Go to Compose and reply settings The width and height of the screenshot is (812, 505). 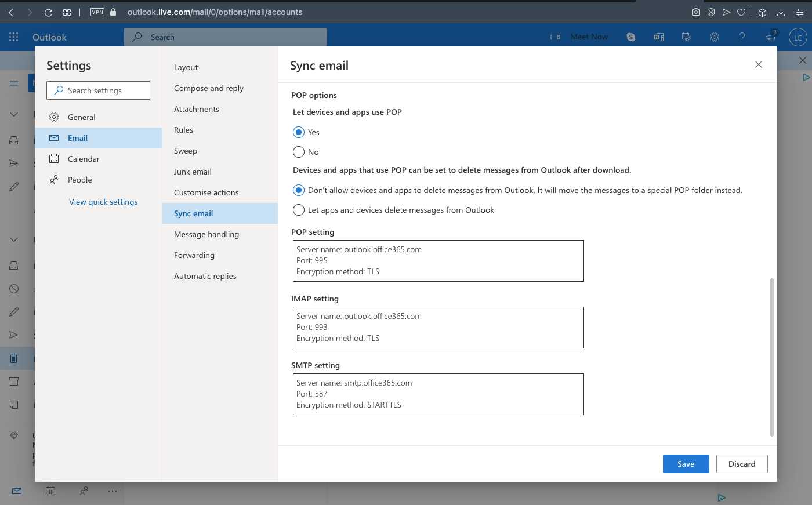coord(220,88)
